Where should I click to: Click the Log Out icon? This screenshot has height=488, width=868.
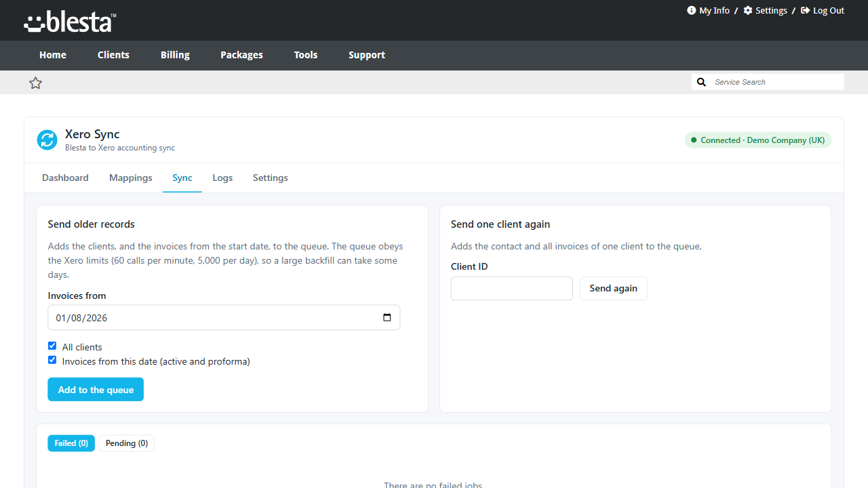coord(806,10)
